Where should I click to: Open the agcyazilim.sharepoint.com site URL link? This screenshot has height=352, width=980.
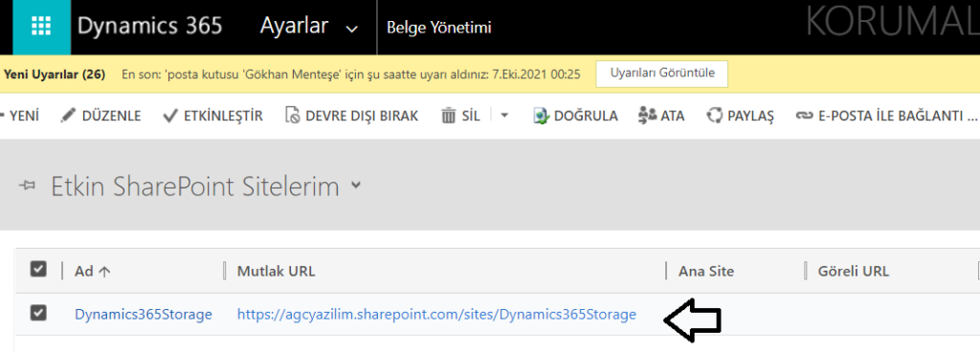pyautogui.click(x=436, y=315)
